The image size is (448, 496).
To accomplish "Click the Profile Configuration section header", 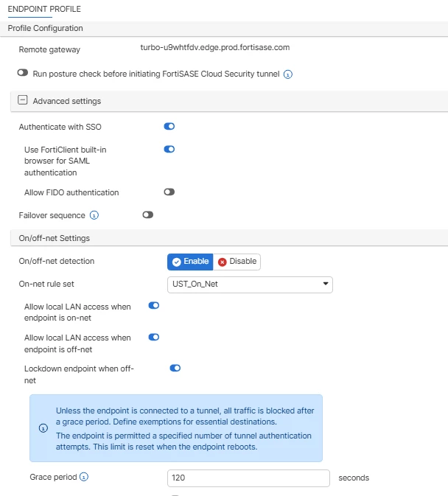I will point(224,29).
